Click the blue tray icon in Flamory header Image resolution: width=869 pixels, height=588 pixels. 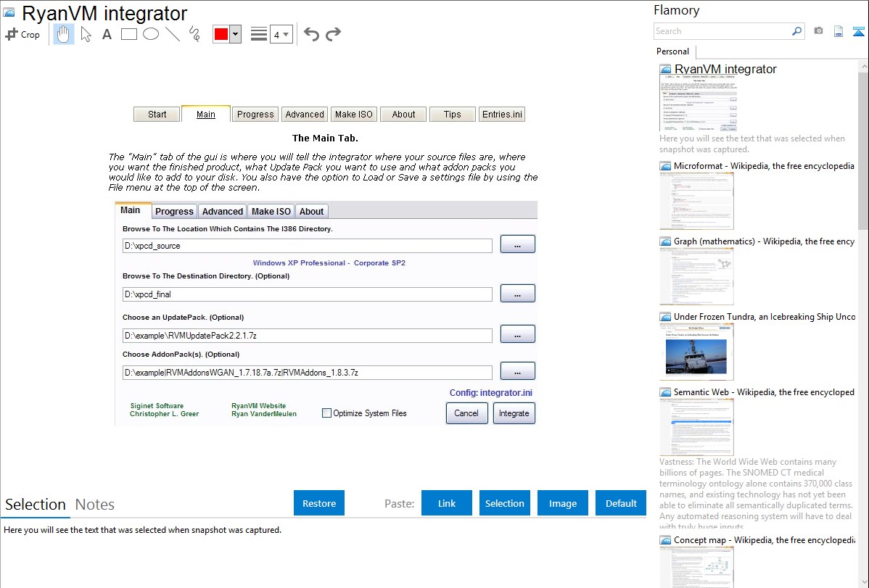[x=858, y=31]
